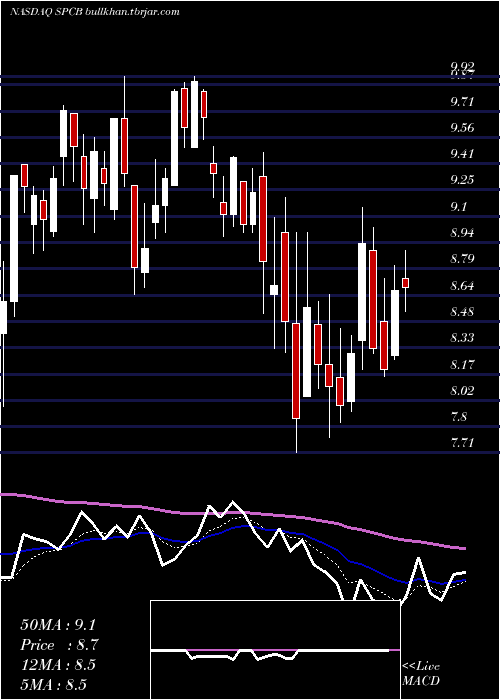The height and width of the screenshot is (700, 500).
Task: Click the 50MA : 9.1 legend entry
Action: pyautogui.click(x=58, y=625)
